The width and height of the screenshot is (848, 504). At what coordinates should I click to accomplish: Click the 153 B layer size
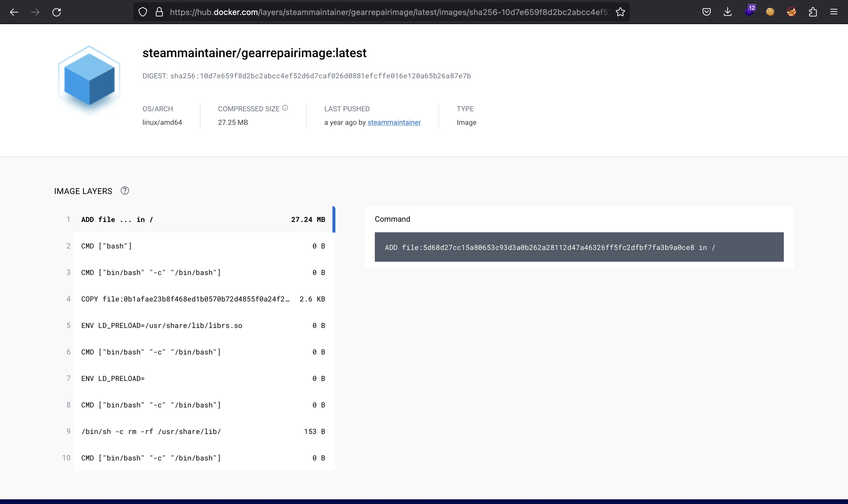(x=314, y=431)
